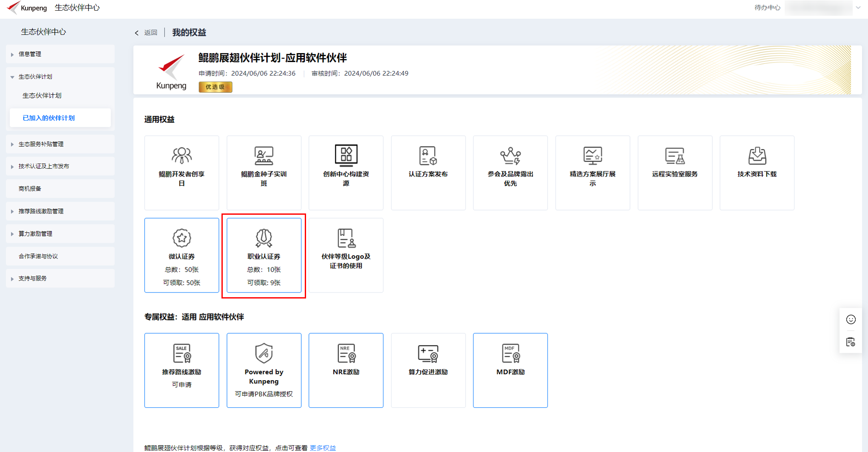Expand the 生态服务补贴管理 menu
This screenshot has width=868, height=452.
(60, 144)
